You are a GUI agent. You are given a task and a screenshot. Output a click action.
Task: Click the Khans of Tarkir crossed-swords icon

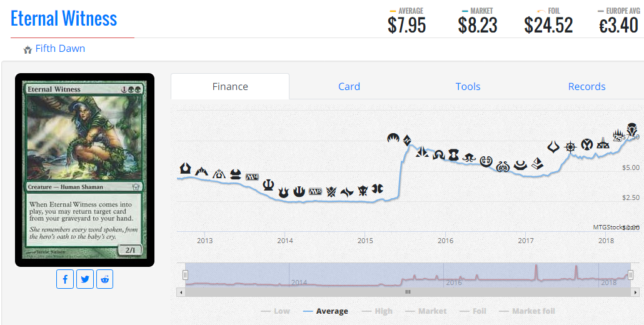[x=331, y=191]
